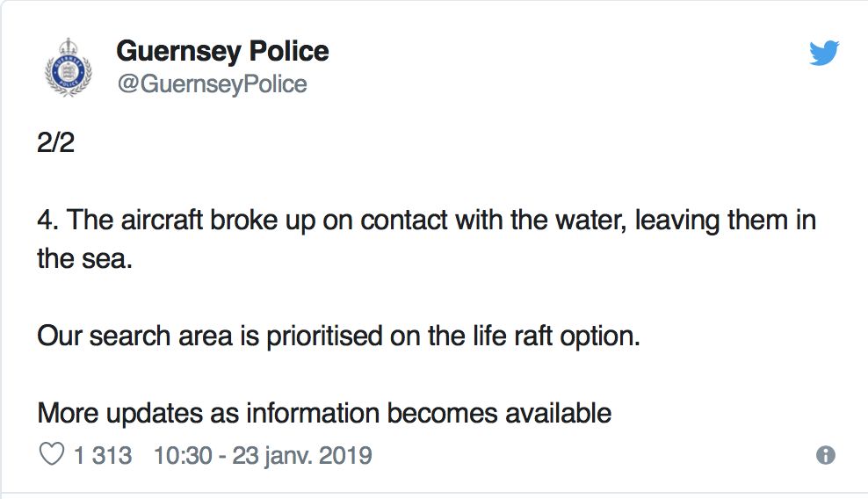Viewport: 868px width, 499px height.
Task: Click the Twitter bird logo
Action: [x=824, y=54]
